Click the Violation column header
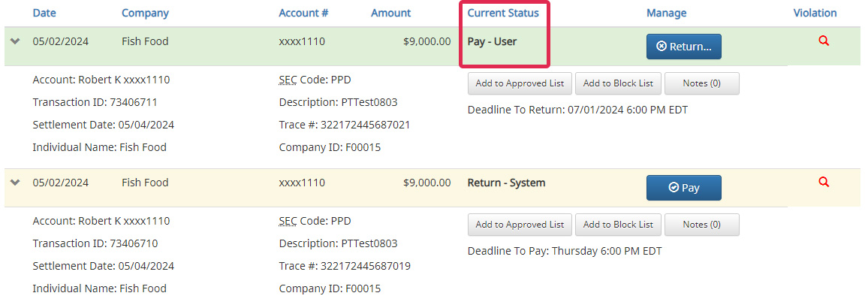Viewport: 868px width, 305px height. [815, 13]
